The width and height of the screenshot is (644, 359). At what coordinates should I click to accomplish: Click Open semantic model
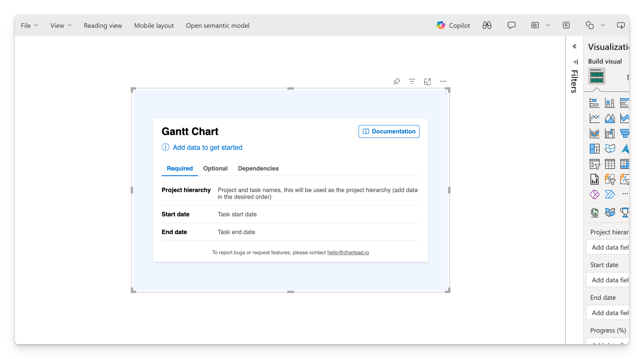click(218, 25)
